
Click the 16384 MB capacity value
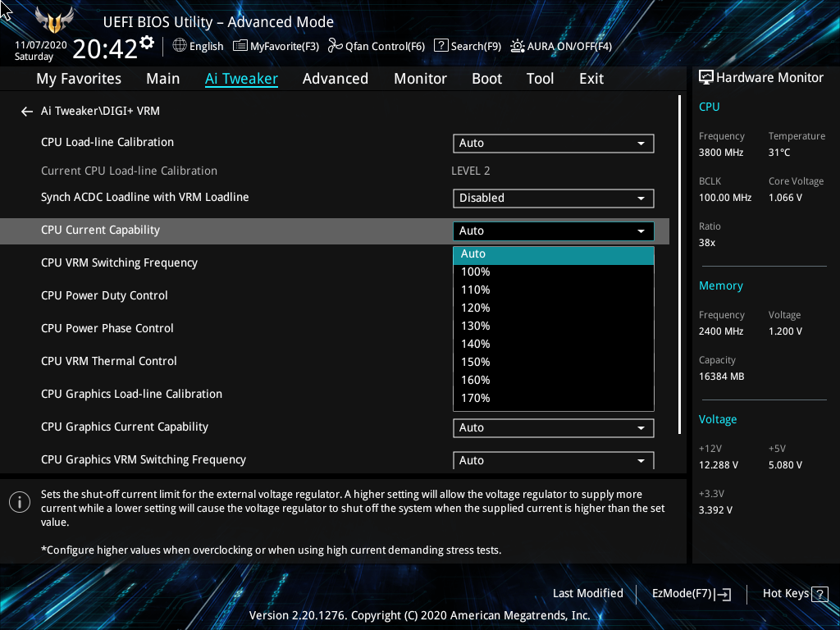[x=722, y=377]
